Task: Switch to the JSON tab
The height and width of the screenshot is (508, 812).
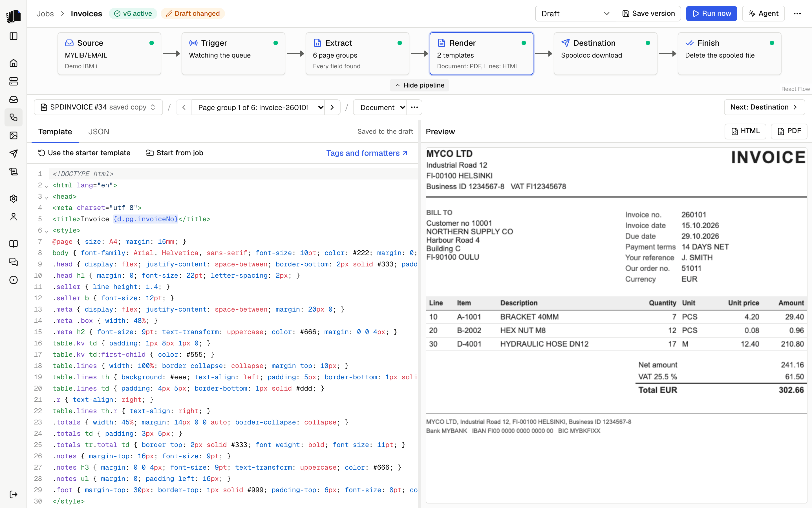Action: tap(99, 131)
